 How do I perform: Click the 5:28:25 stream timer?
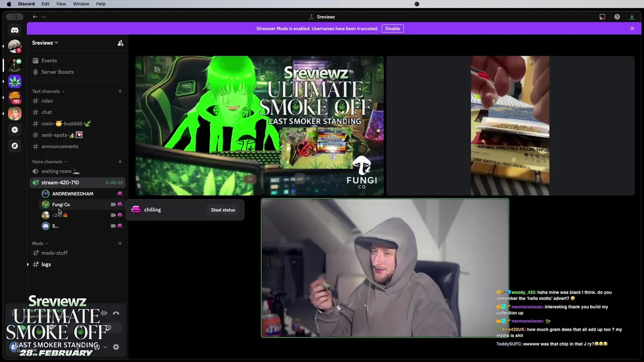click(114, 183)
